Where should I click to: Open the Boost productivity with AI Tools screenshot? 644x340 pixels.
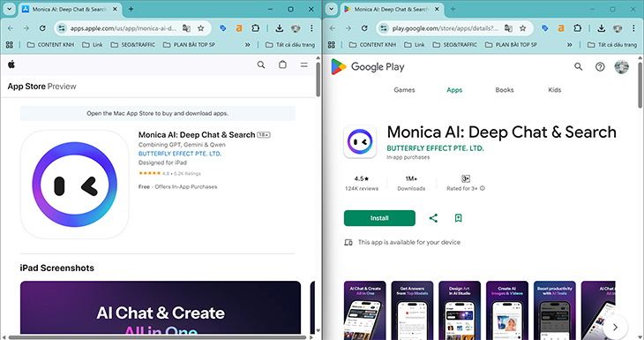coord(555,310)
